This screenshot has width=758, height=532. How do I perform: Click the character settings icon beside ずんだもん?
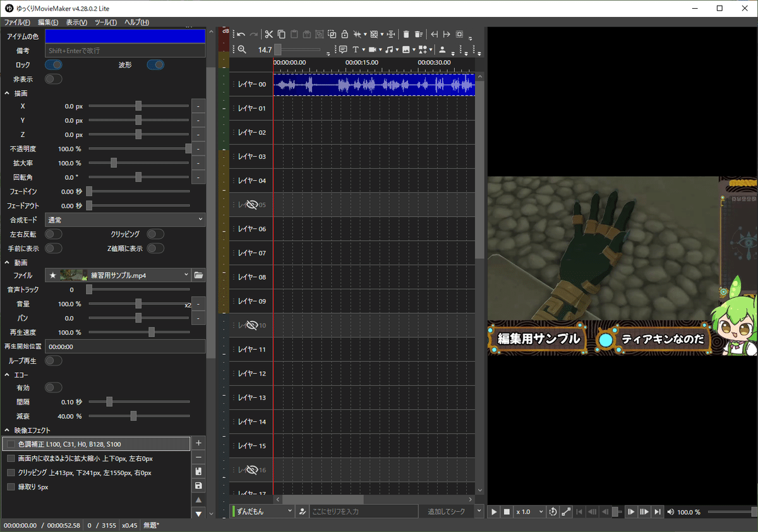point(303,511)
